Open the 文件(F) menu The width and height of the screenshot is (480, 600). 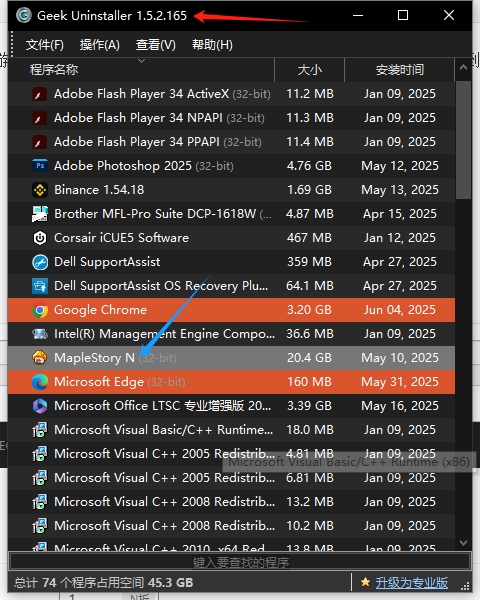(x=45, y=45)
